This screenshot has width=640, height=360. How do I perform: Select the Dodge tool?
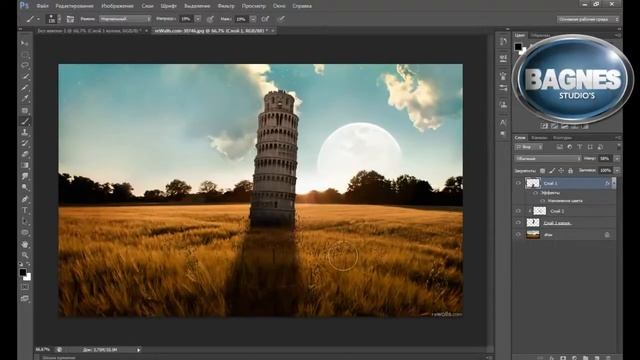click(x=25, y=187)
